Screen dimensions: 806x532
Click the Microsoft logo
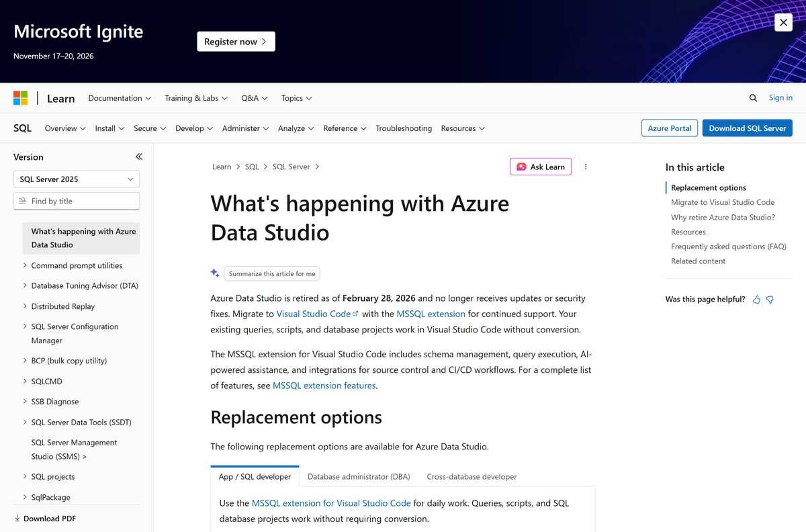21,98
